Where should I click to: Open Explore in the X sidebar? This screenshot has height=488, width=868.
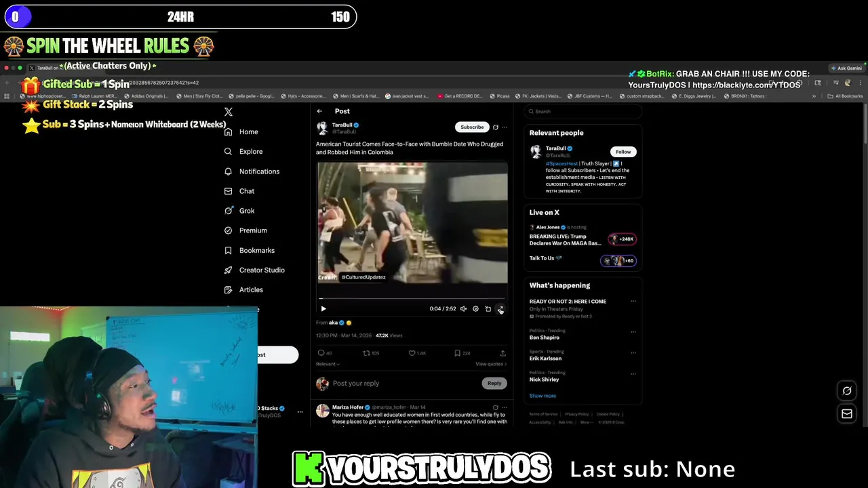(243, 151)
